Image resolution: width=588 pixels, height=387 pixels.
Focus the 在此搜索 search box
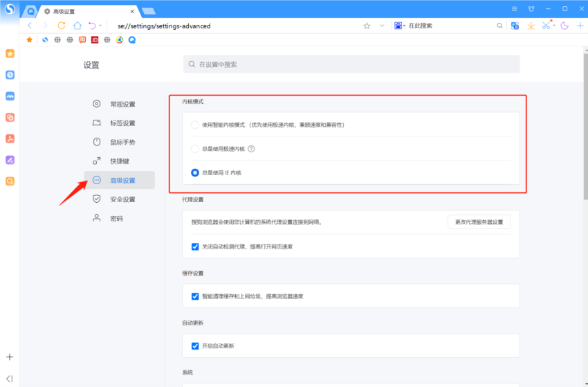pyautogui.click(x=450, y=26)
